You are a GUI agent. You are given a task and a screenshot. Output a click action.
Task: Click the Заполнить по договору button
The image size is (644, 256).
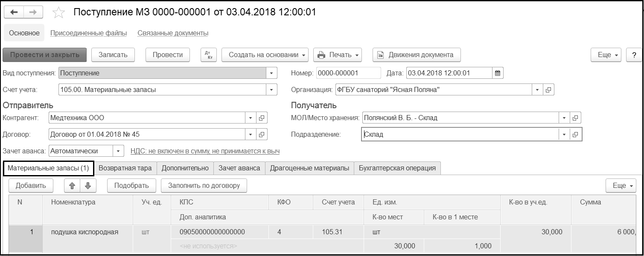point(204,185)
